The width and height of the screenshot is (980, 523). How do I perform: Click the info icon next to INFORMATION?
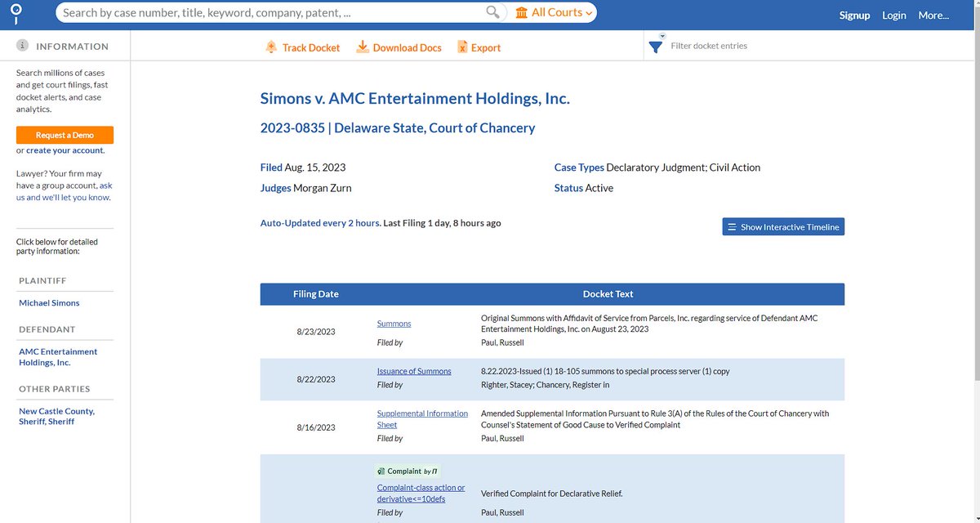[20, 46]
